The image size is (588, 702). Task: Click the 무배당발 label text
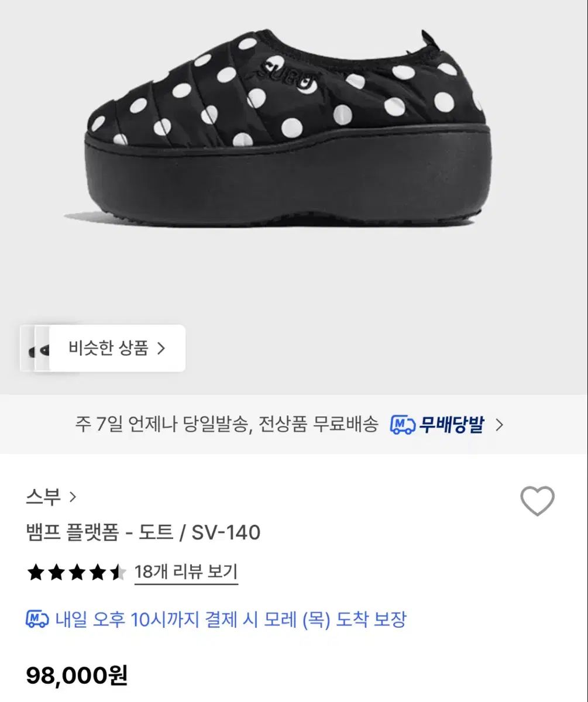[x=451, y=425]
